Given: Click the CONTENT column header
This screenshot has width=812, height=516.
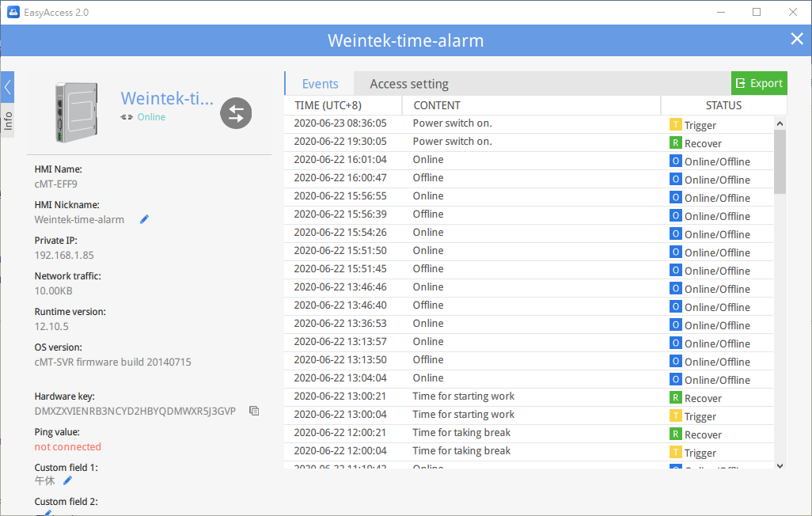Looking at the screenshot, I should [532, 106].
